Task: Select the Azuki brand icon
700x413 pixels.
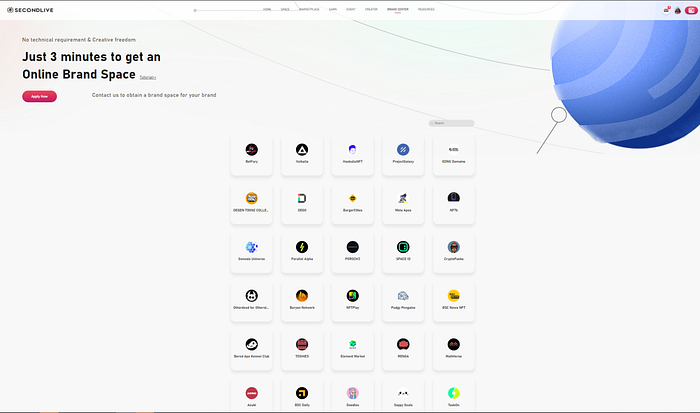Action: 251,393
